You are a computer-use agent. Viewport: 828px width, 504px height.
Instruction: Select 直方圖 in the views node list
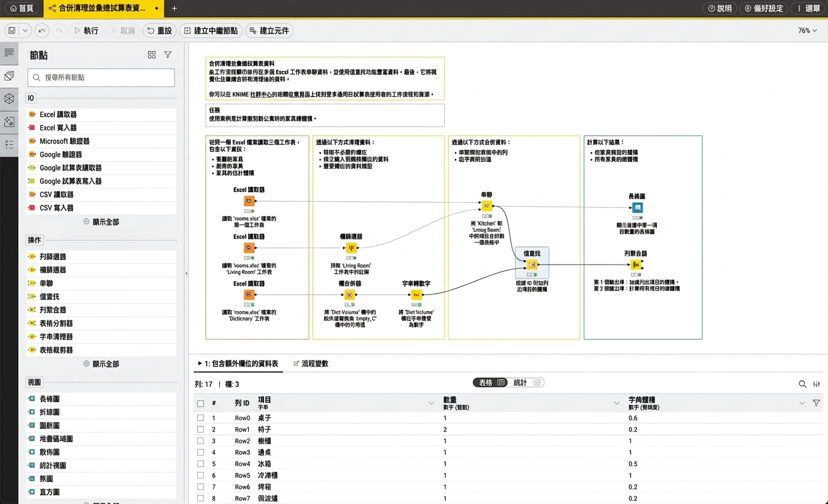(x=101, y=492)
